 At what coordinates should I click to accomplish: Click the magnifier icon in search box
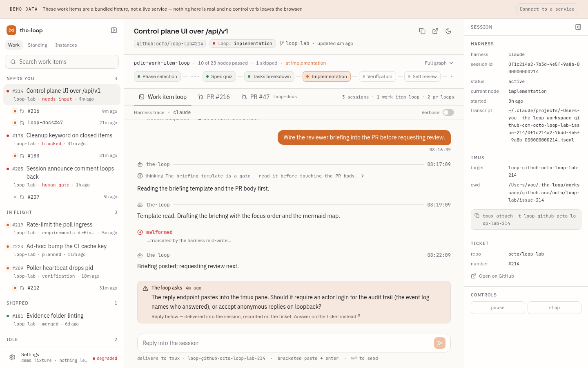click(x=13, y=62)
